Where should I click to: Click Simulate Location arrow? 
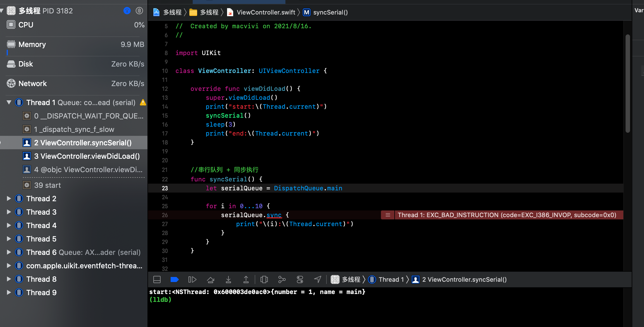pos(318,279)
